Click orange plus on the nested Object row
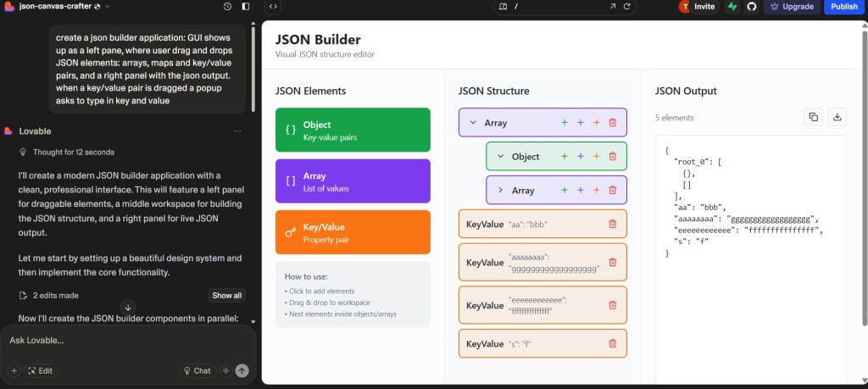 click(596, 157)
